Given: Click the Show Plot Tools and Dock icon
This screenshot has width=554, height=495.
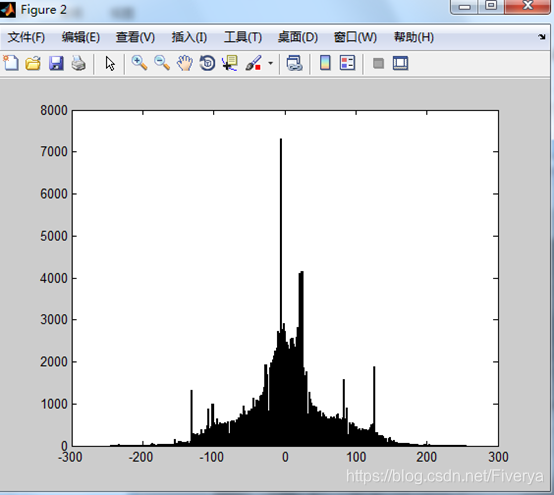Looking at the screenshot, I should pos(400,64).
